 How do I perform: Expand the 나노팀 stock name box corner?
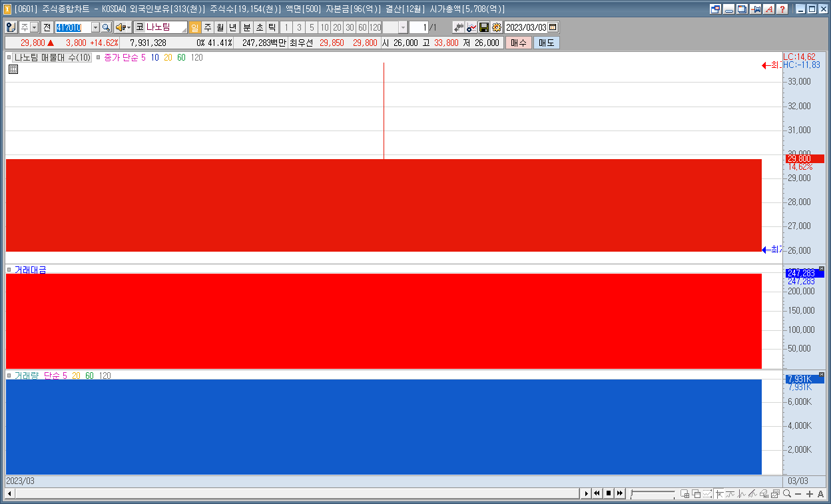click(184, 31)
